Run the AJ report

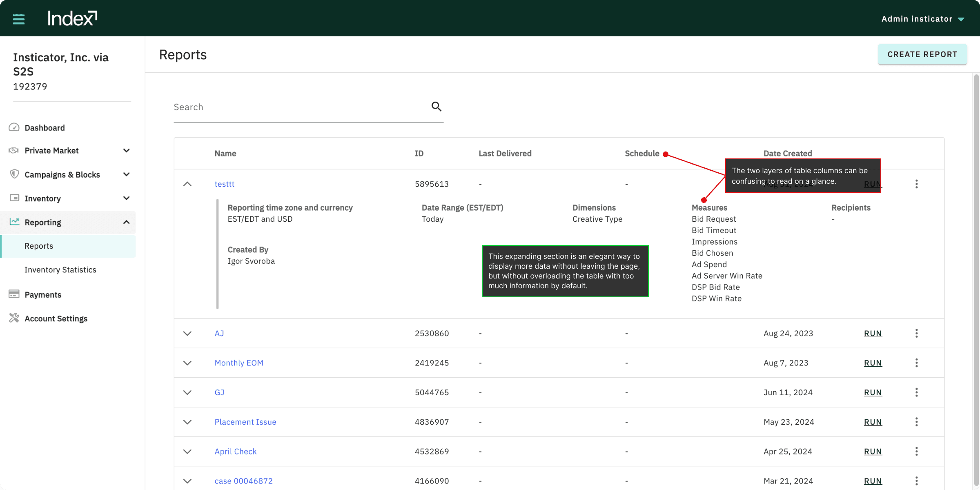873,333
